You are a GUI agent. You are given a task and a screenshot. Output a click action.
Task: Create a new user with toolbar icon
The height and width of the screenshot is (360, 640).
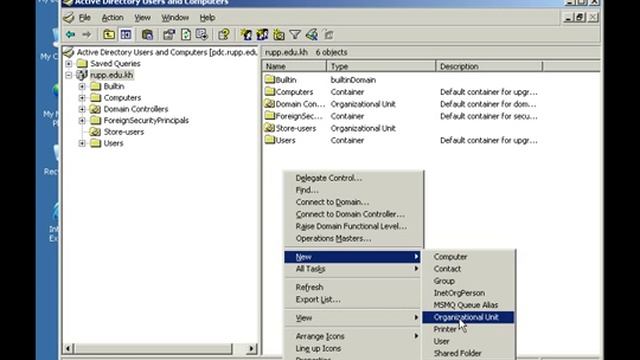tap(246, 35)
